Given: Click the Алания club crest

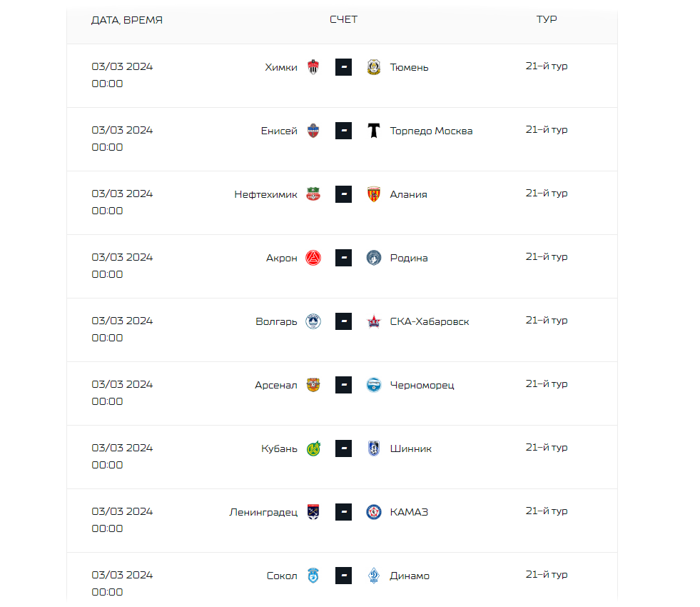Looking at the screenshot, I should 374,194.
